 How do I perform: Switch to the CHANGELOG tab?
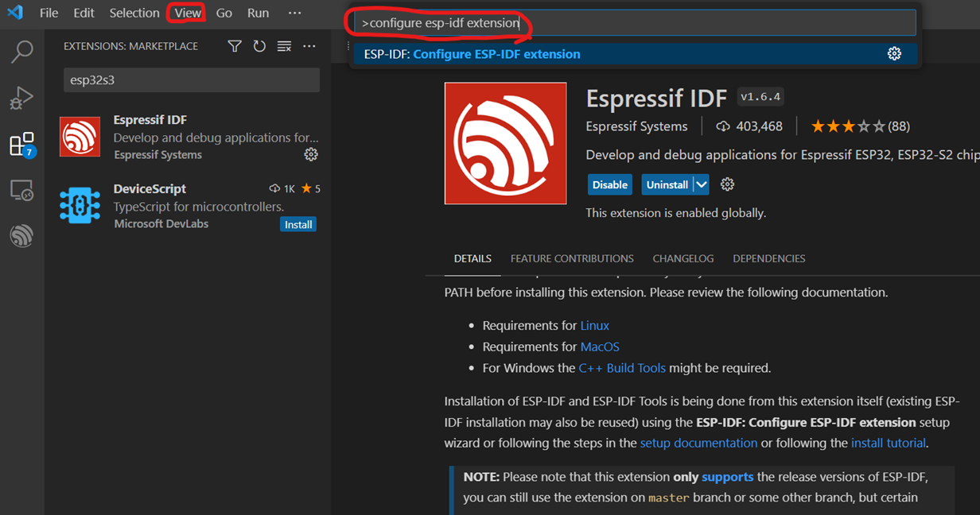pyautogui.click(x=683, y=258)
